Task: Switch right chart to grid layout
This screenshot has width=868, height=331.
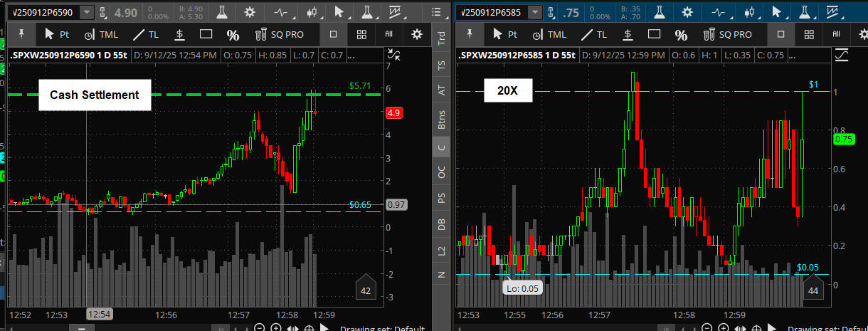Action: pyautogui.click(x=809, y=34)
